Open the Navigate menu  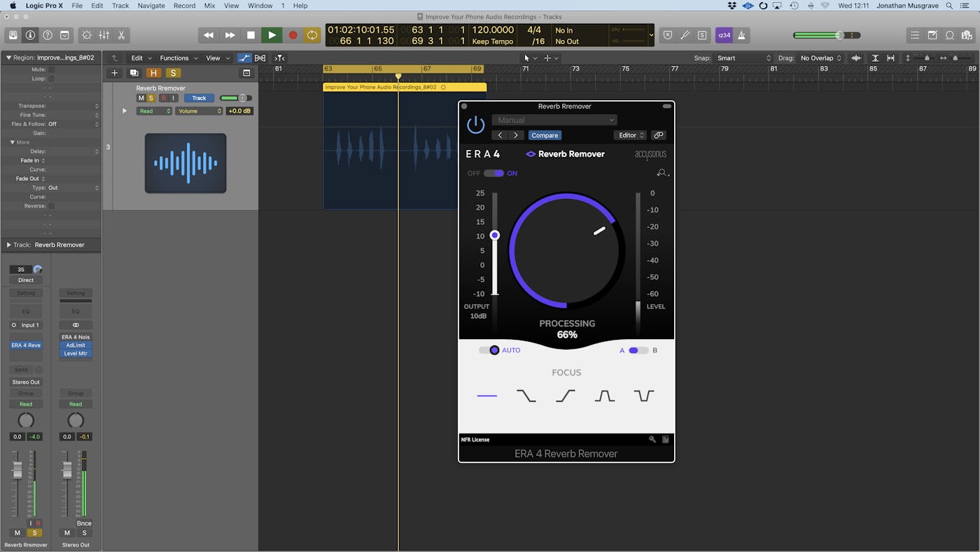pyautogui.click(x=151, y=6)
